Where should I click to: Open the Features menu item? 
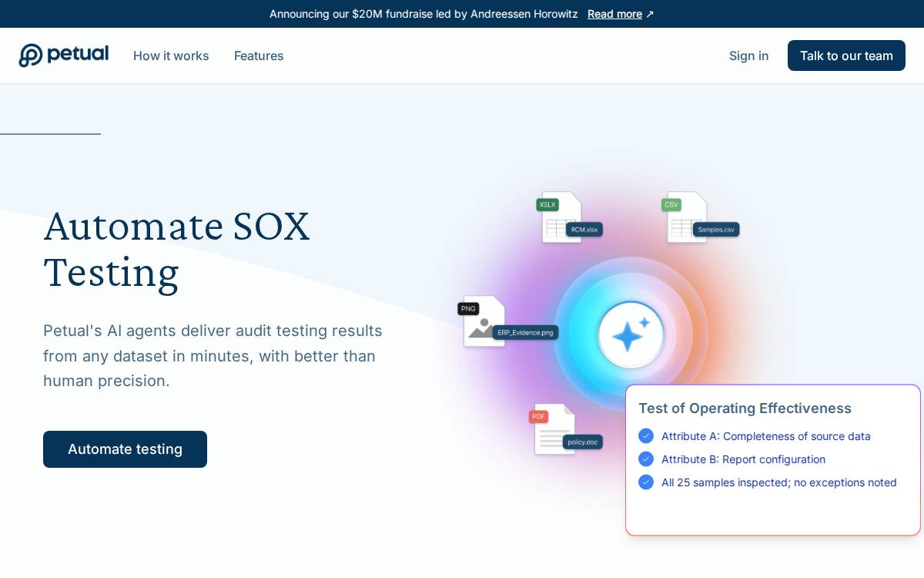coord(259,55)
